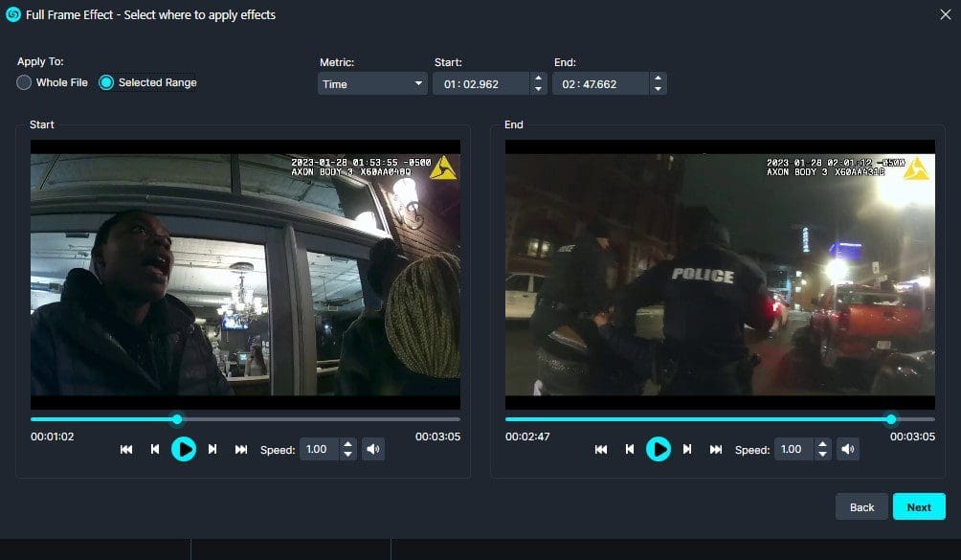The height and width of the screenshot is (560, 961).
Task: Skip to beginning in Start player
Action: pos(126,449)
